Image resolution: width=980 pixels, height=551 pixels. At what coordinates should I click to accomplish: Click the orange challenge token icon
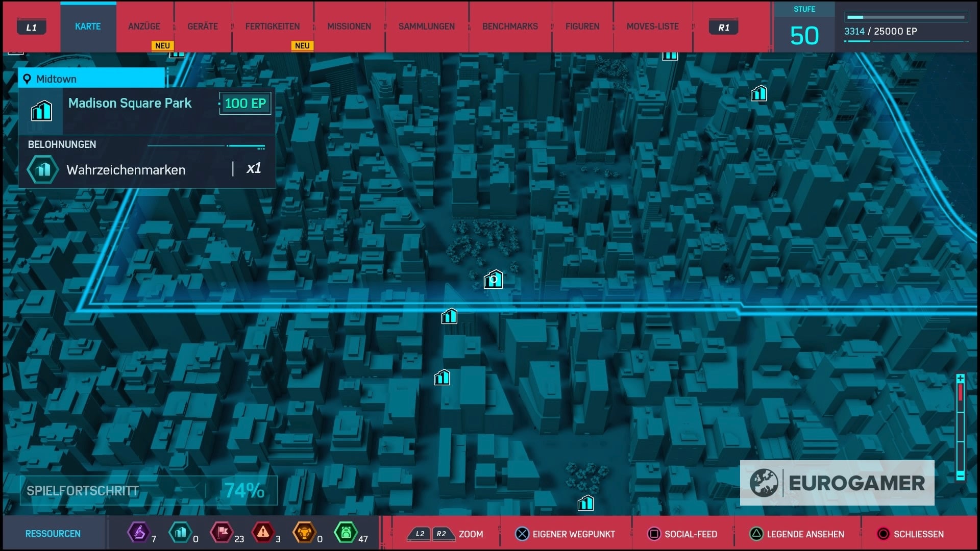click(304, 533)
